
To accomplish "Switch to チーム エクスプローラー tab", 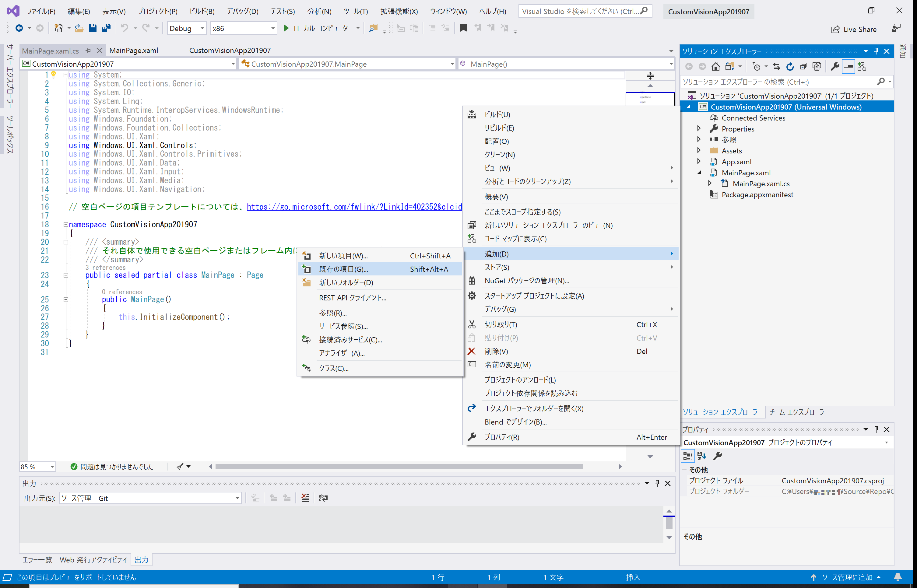I will pyautogui.click(x=798, y=412).
